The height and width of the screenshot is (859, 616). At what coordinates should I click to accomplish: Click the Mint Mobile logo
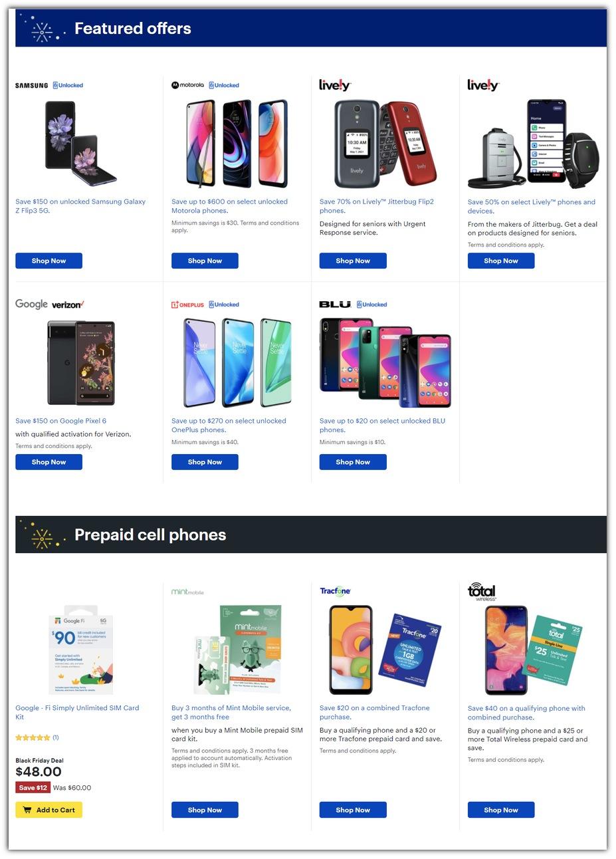pos(187,591)
